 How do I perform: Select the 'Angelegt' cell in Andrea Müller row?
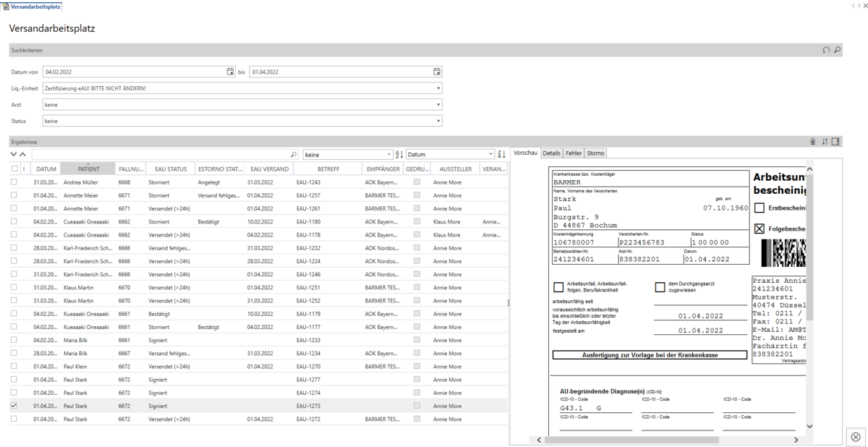point(210,182)
